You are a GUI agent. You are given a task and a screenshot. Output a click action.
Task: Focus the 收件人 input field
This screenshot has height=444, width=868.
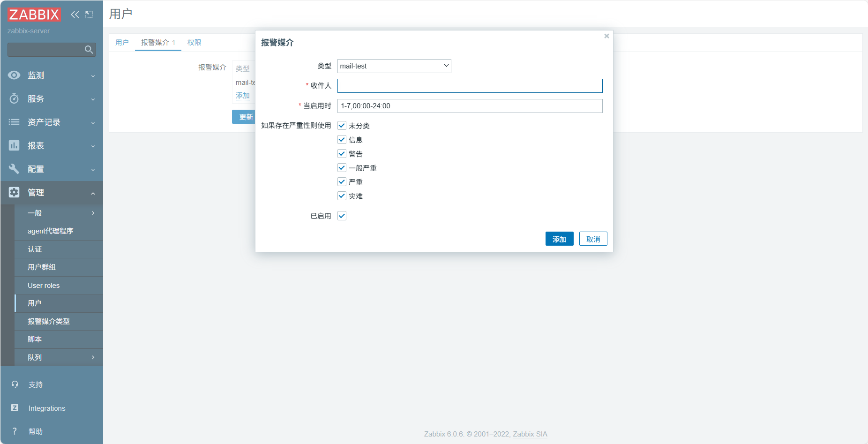pyautogui.click(x=470, y=86)
